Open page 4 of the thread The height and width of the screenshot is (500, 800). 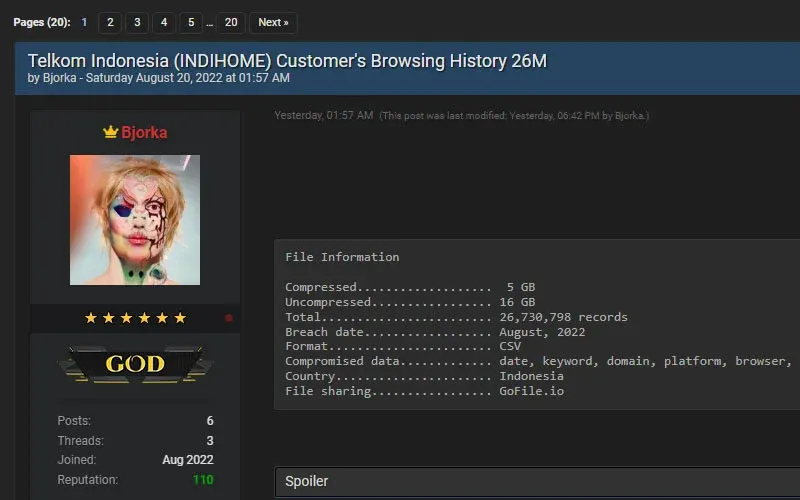coord(164,22)
